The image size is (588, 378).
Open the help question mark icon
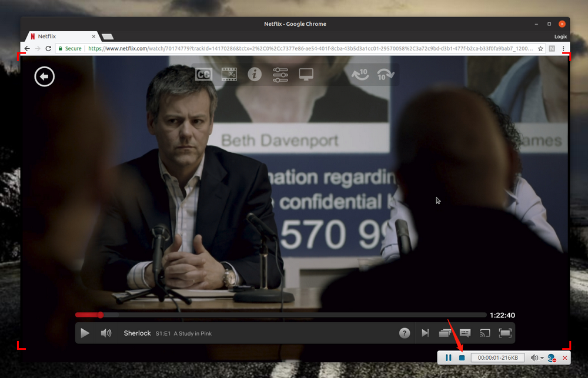pyautogui.click(x=405, y=333)
